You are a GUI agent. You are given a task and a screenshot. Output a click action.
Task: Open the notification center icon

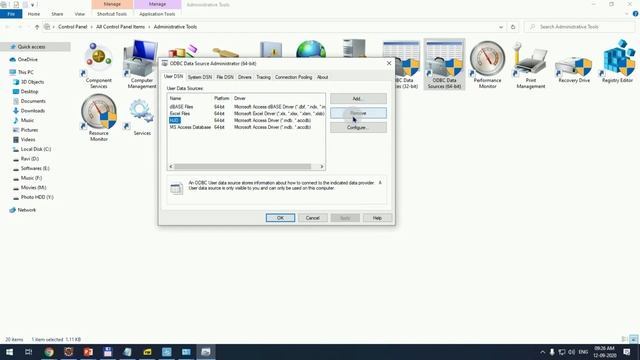(x=627, y=352)
